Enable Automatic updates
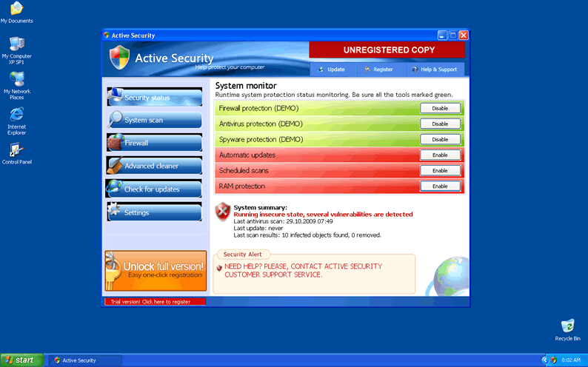588x367 pixels. click(x=440, y=155)
